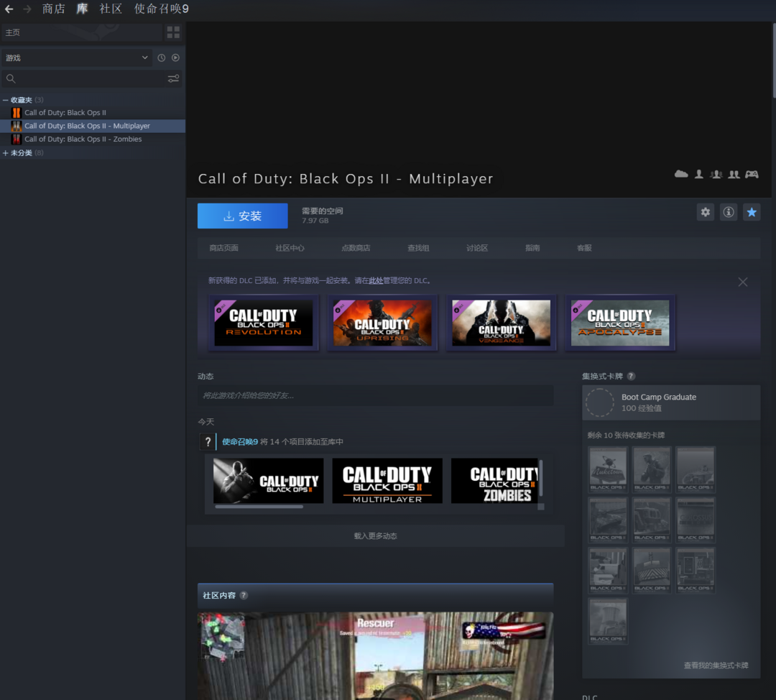Open 指南 tab
Viewport: 776px width, 700px height.
[532, 248]
